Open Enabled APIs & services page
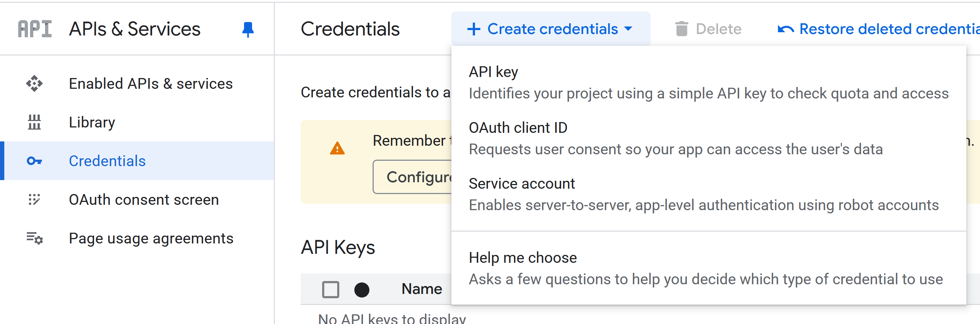 coord(150,83)
